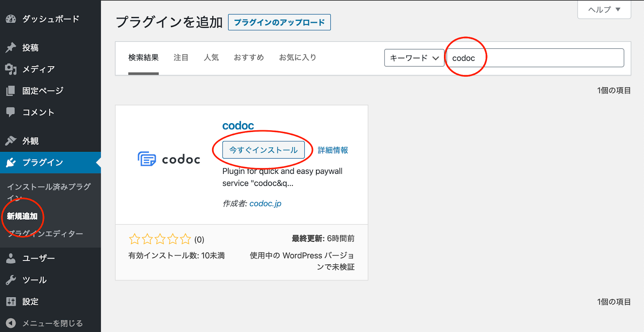Open インストール済みプラグイン submenu item
This screenshot has height=332, width=644.
point(49,192)
